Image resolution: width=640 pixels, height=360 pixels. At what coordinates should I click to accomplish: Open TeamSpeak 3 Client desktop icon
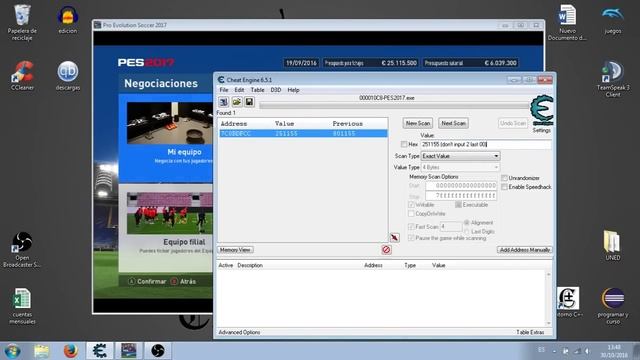click(613, 79)
